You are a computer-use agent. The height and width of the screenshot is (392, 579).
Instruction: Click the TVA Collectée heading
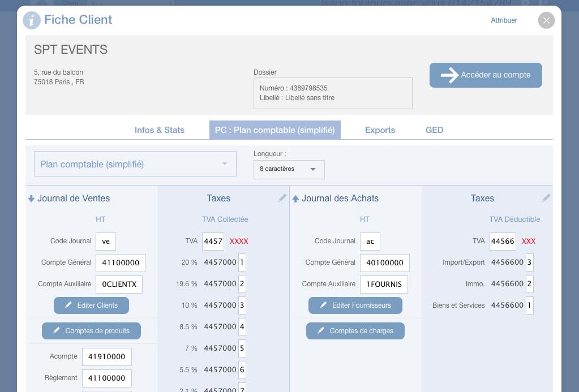tap(225, 219)
